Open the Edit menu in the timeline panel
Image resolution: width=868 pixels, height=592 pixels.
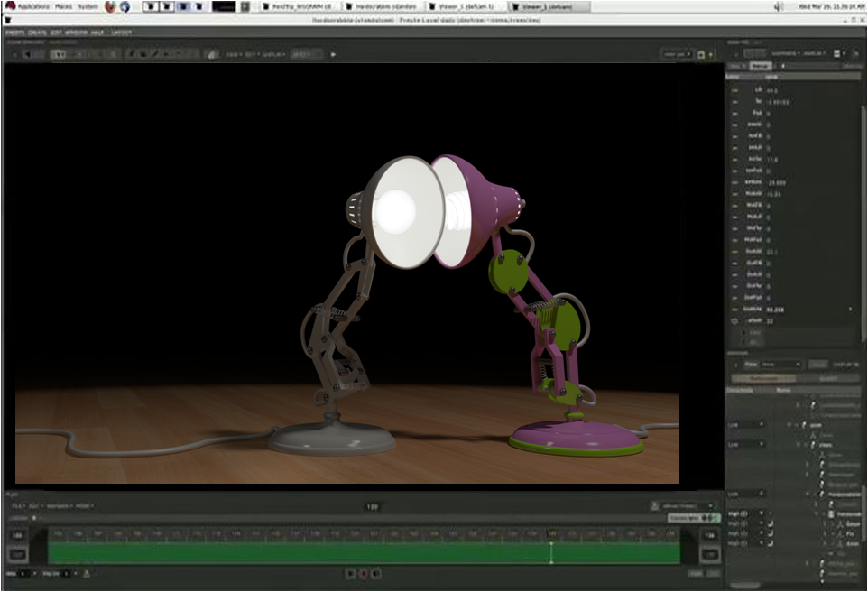35,506
